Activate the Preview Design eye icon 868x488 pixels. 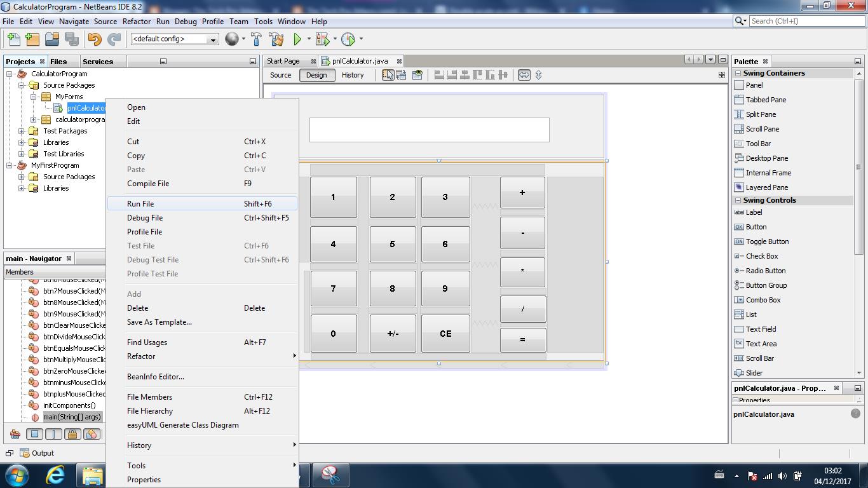point(417,75)
